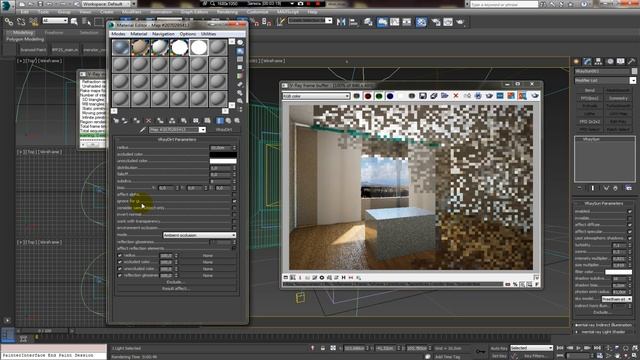The image size is (640, 360).
Task: Open the Utilities menu in Material Editor
Action: pos(209,34)
